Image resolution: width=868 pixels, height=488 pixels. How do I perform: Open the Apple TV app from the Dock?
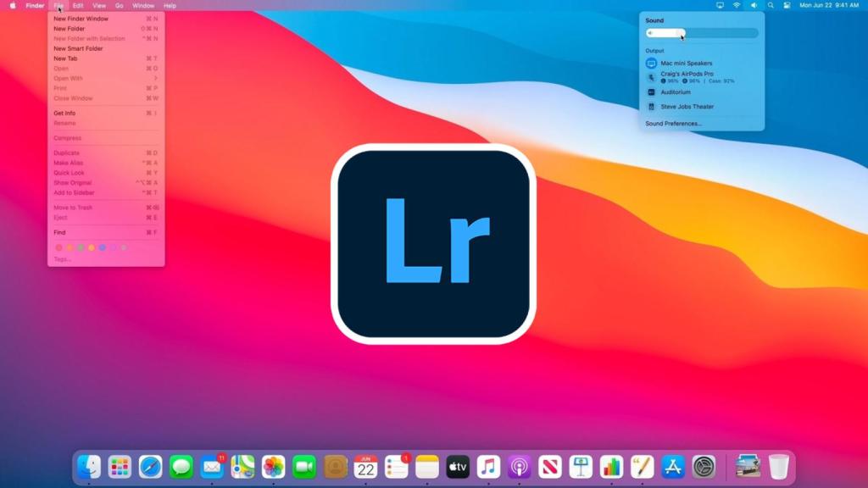click(457, 466)
